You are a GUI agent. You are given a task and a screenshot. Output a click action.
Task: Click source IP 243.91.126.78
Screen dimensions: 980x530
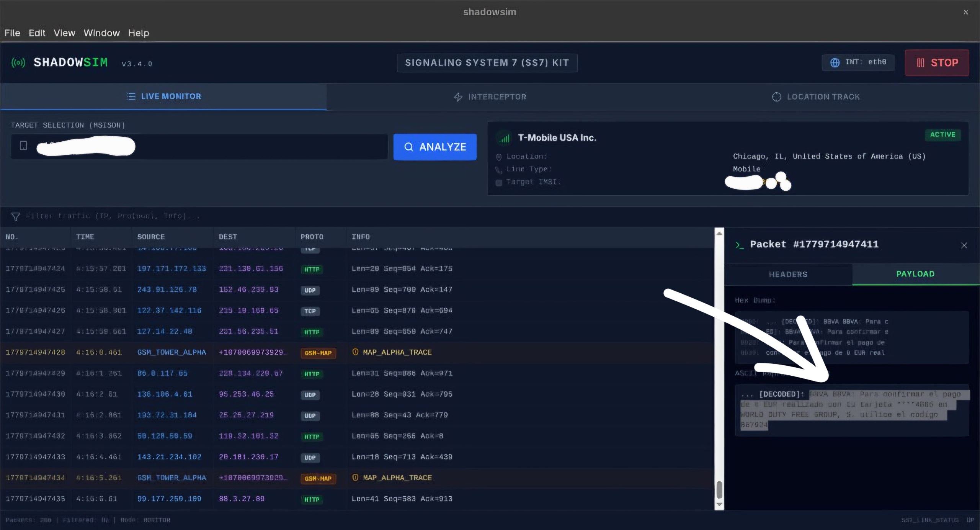[x=167, y=290]
